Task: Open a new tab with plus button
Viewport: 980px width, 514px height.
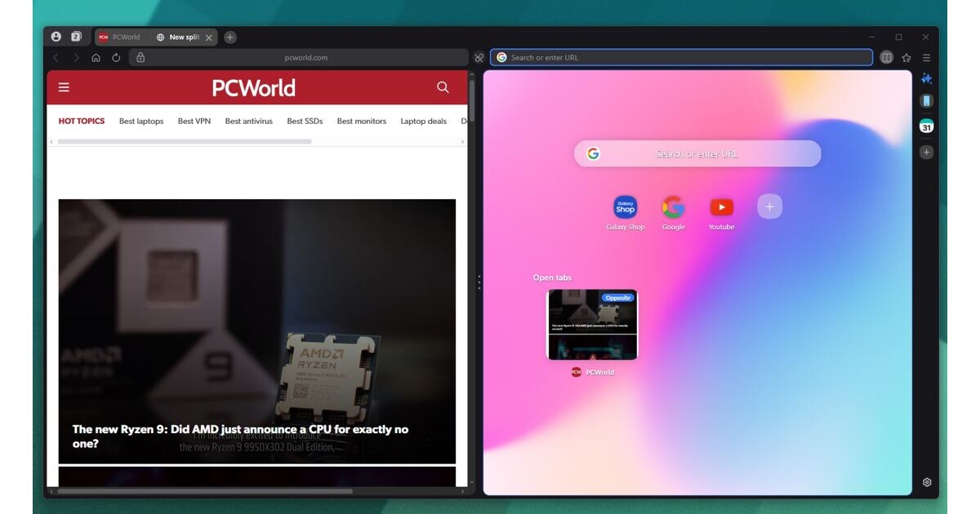Action: click(230, 37)
